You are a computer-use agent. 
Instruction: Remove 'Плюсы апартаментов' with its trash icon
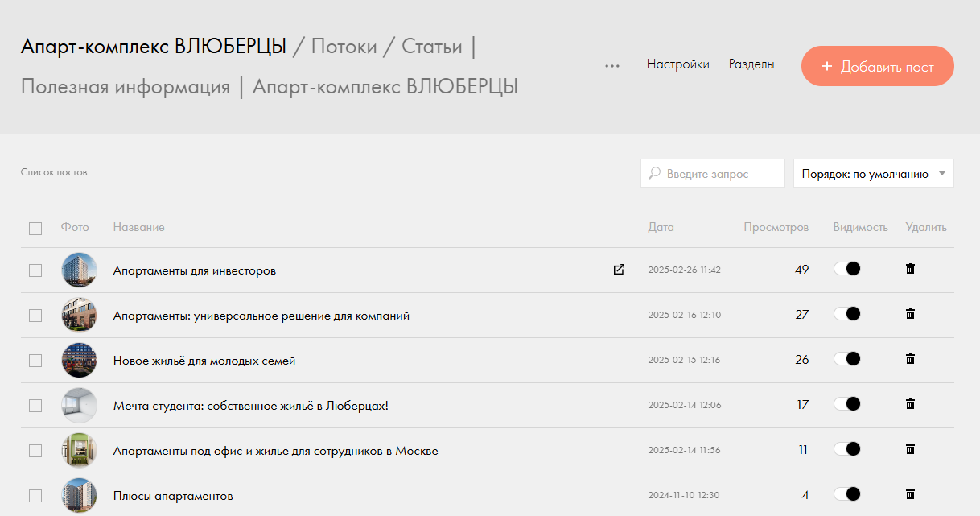coord(910,494)
